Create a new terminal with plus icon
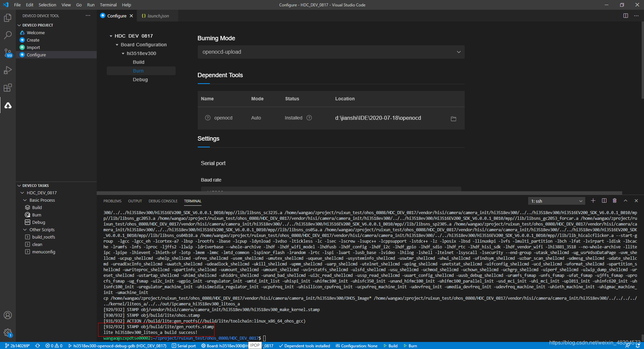 pos(593,201)
